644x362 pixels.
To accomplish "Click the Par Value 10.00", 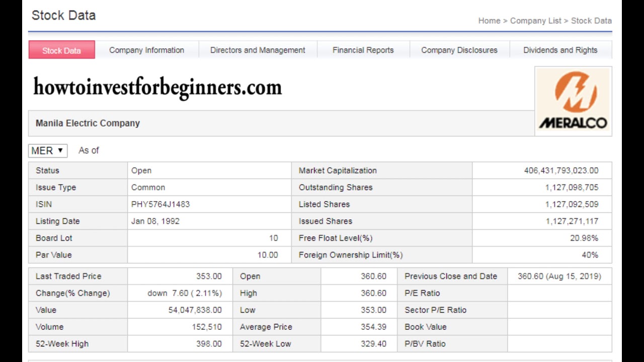I will pos(268,255).
